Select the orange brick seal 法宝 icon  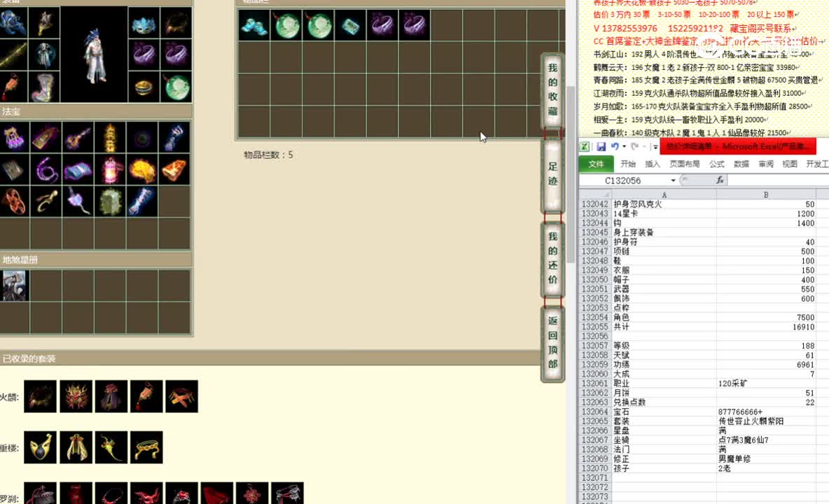click(174, 170)
